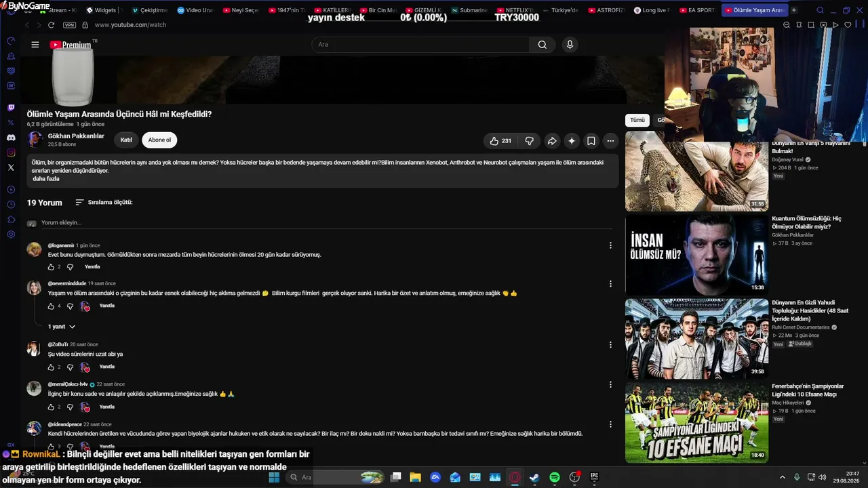Click the Windows Start button
The width and height of the screenshot is (868, 488).
coord(274,477)
